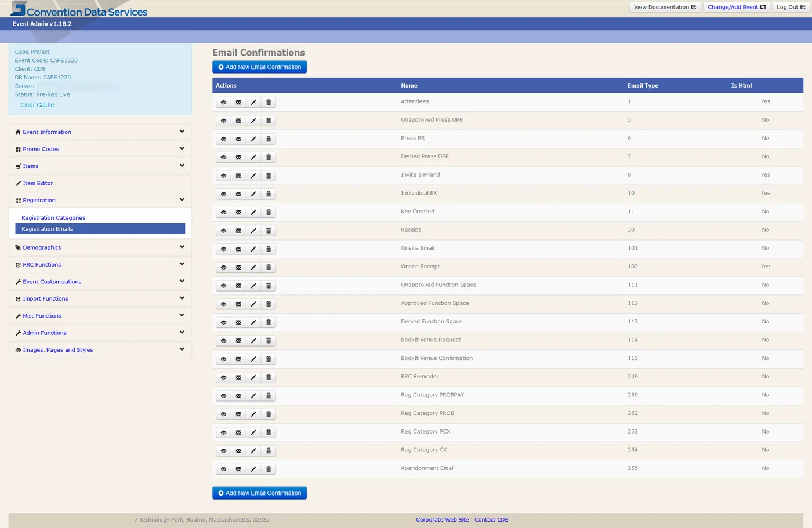Screen dimensions: 812x528
Task: Preview Attendees email with the eye icon
Action: 223,103
